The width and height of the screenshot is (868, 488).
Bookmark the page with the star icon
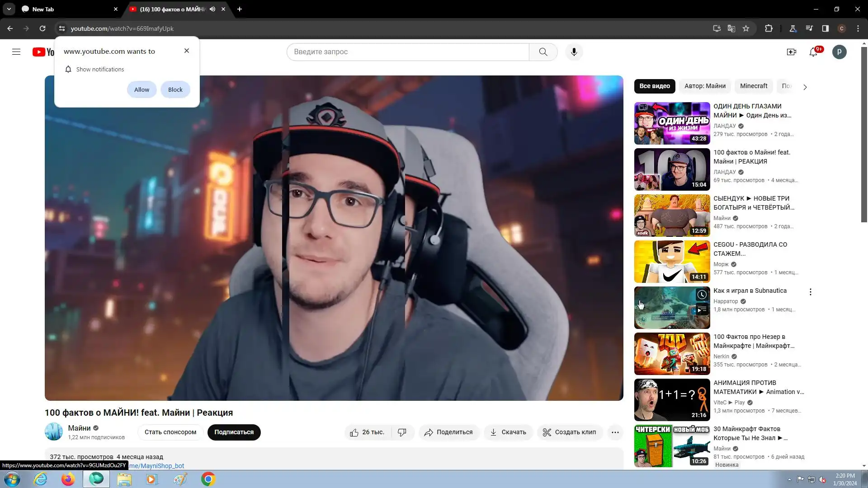coord(746,28)
